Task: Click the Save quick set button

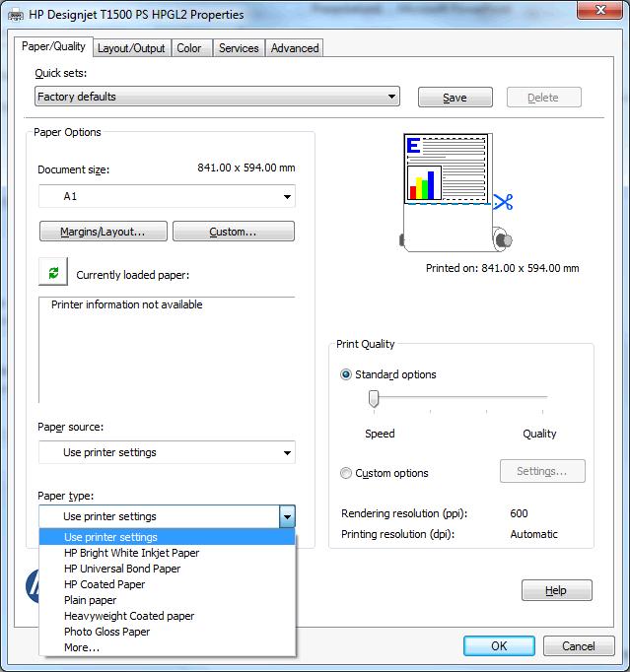Action: [455, 98]
